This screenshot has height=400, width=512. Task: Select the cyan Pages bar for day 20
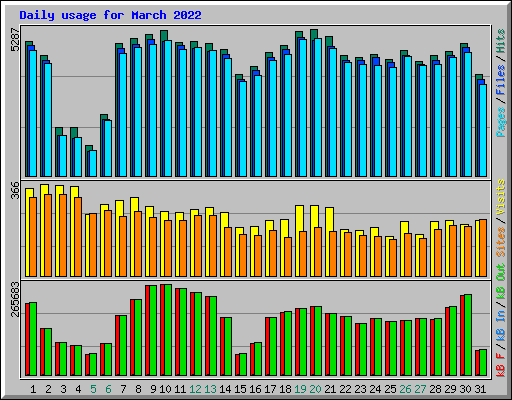click(x=318, y=107)
